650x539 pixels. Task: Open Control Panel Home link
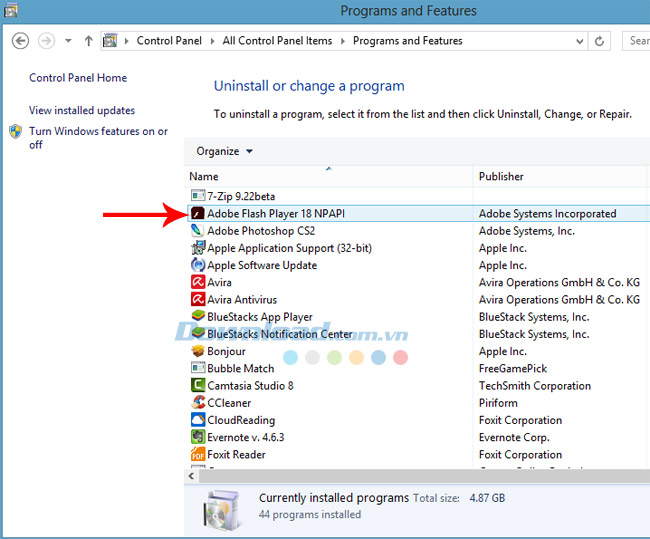coord(78,78)
